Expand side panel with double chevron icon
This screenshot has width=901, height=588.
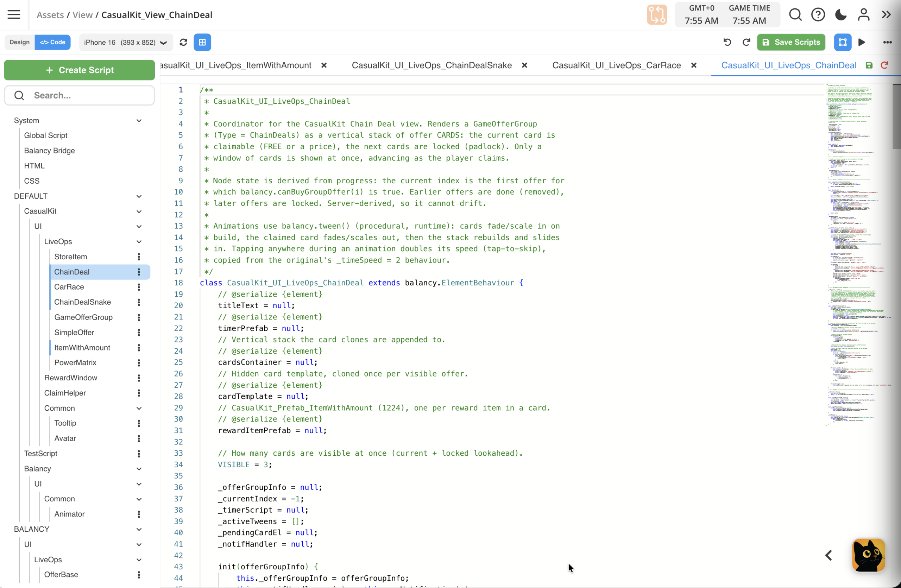886,15
